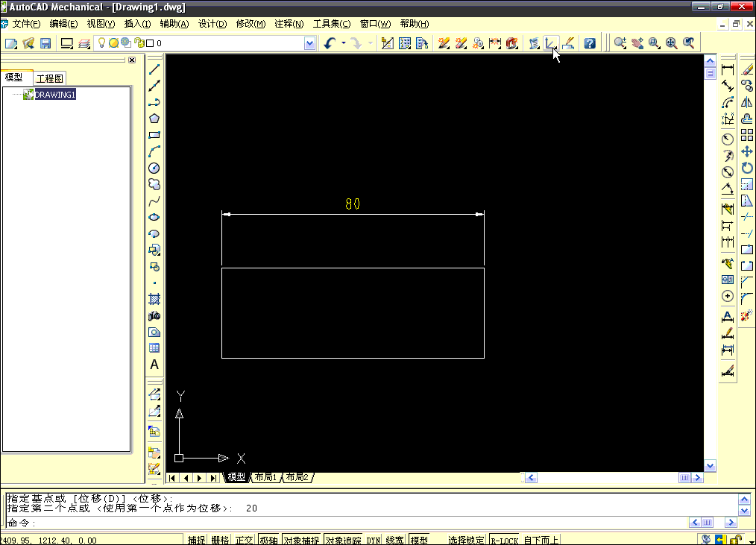Open the Undo history dropdown arrow
Image resolution: width=756 pixels, height=545 pixels.
click(344, 43)
